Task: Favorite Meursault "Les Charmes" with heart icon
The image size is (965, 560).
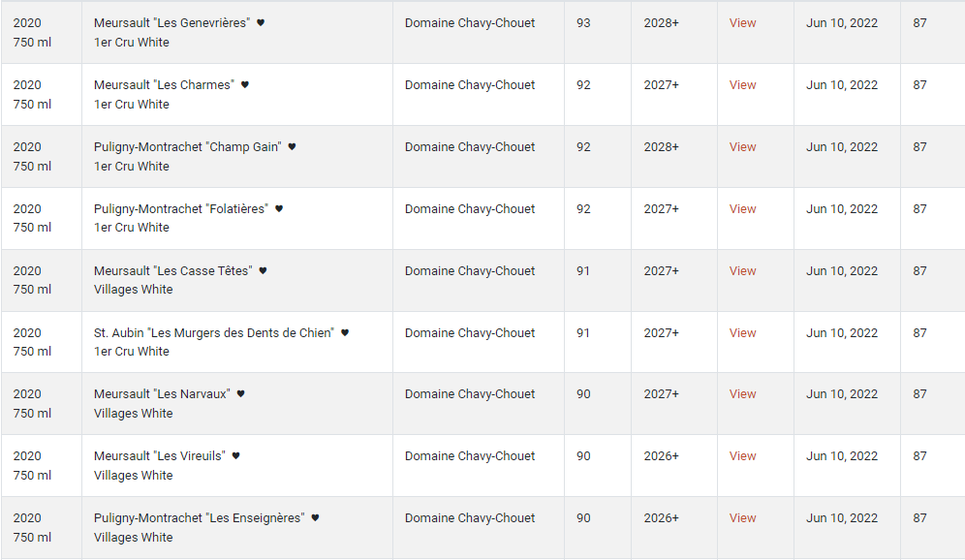Action: point(245,85)
